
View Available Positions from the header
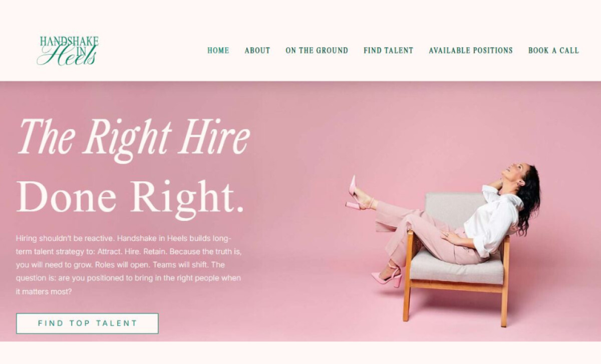pyautogui.click(x=471, y=51)
